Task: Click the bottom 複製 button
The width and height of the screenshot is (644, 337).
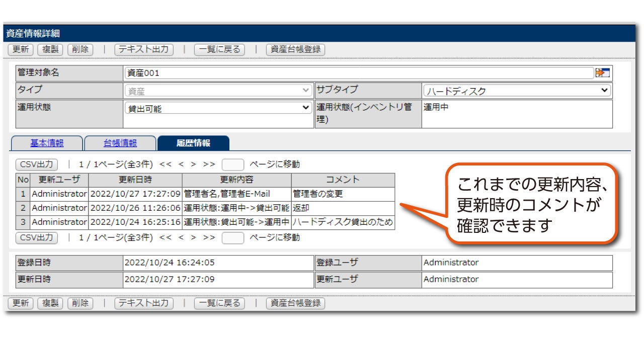Action: [x=50, y=303]
